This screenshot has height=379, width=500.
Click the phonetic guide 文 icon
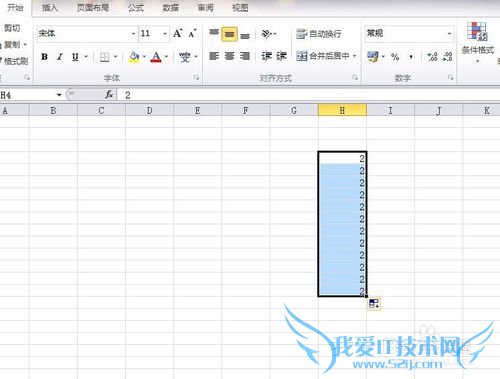click(x=185, y=57)
